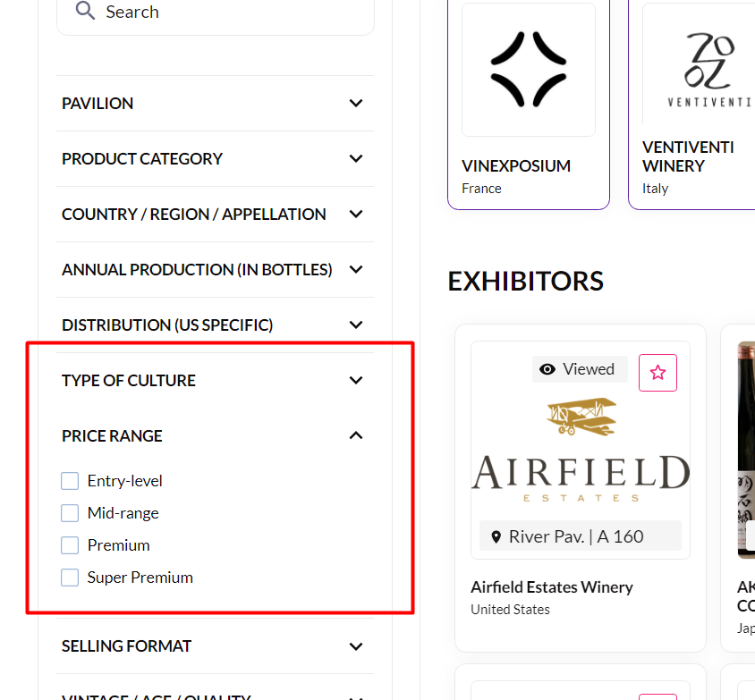This screenshot has height=700, width=755.
Task: Click the Viewed eye icon badge
Action: tap(547, 369)
